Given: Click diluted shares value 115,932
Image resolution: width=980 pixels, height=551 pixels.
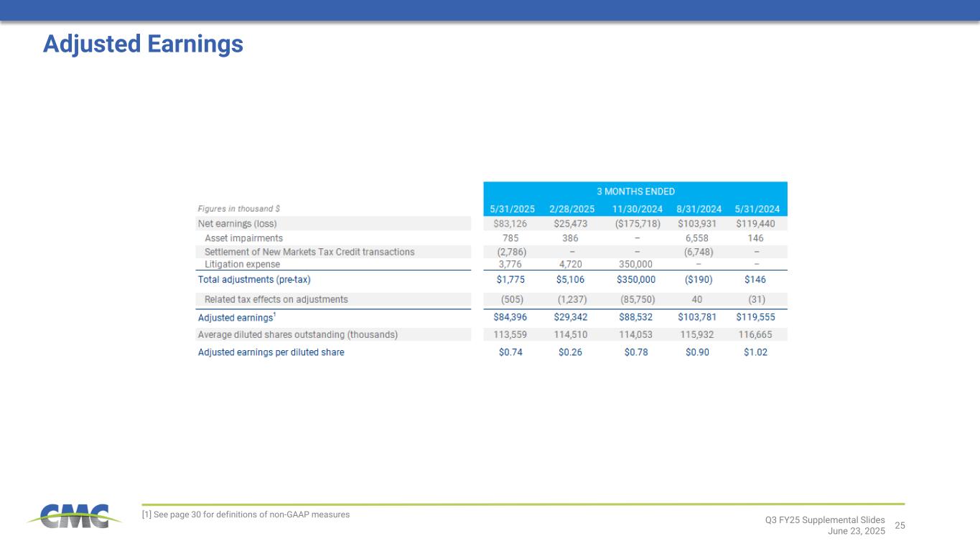Looking at the screenshot, I should 697,334.
